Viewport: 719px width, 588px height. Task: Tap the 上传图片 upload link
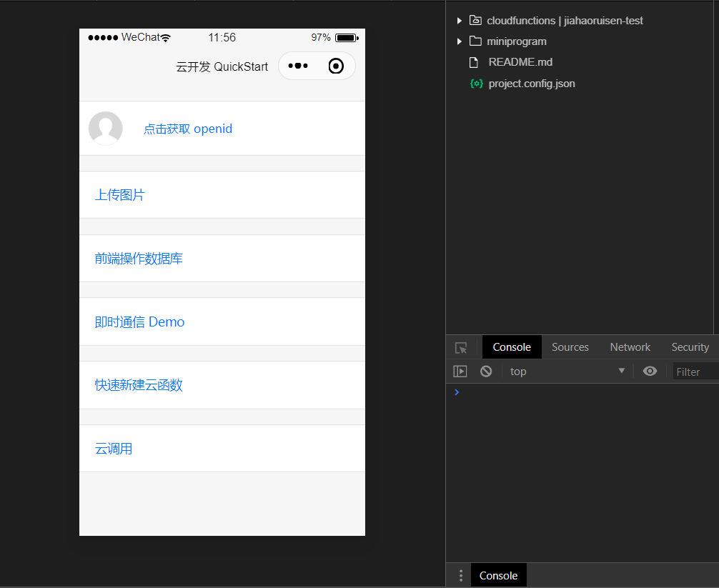(119, 194)
